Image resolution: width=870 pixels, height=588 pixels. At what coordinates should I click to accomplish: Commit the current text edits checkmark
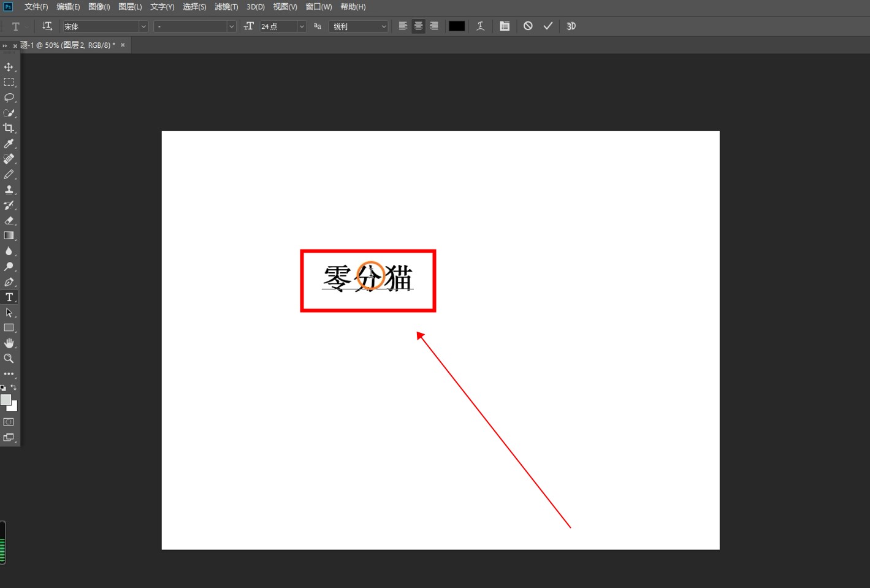[548, 26]
